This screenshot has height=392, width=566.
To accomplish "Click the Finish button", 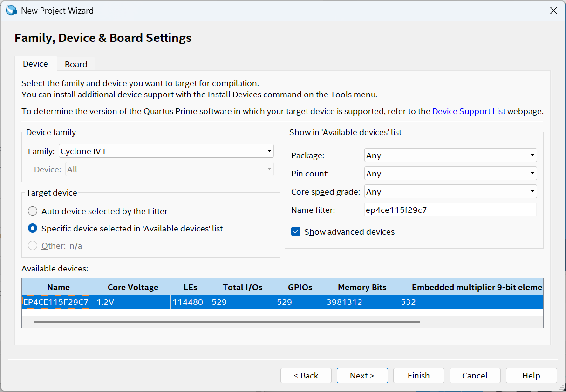I will pyautogui.click(x=419, y=376).
